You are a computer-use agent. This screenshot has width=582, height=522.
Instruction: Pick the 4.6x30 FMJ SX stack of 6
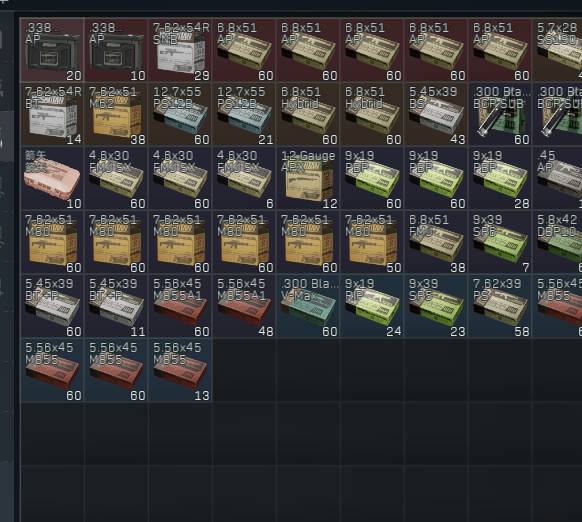pos(244,179)
